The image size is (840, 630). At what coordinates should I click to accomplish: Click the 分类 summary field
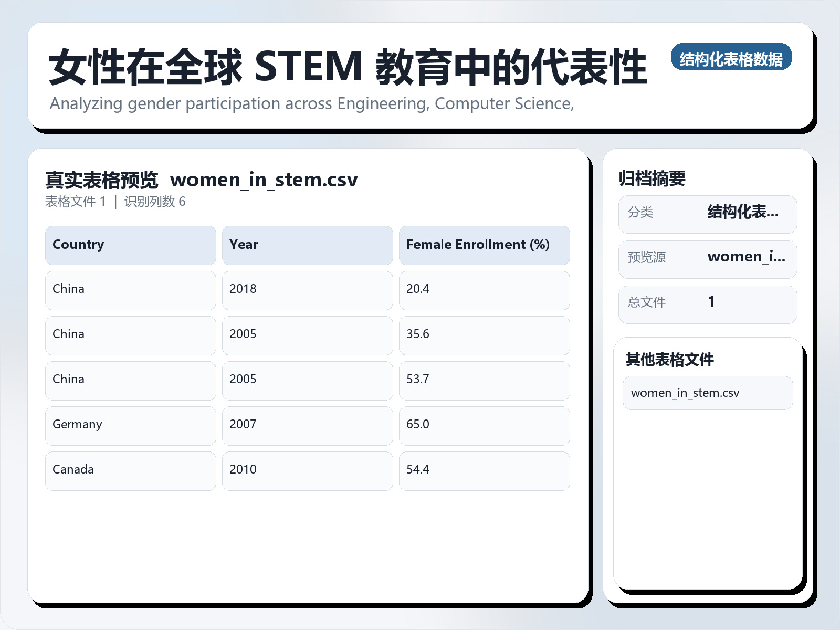pyautogui.click(x=707, y=214)
